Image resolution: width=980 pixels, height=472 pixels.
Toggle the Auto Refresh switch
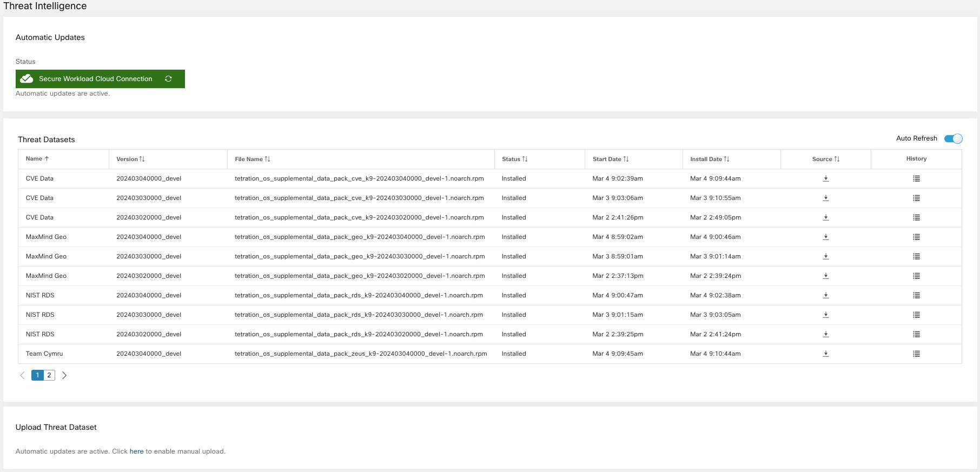(x=953, y=138)
